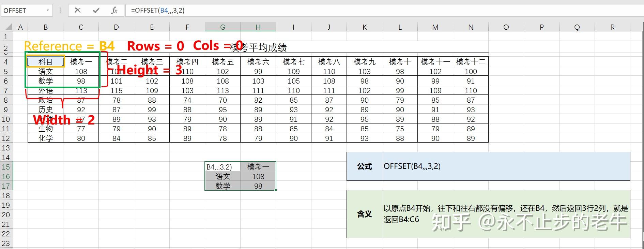The image size is (644, 249).
Task: Confirm the formula with the checkmark icon
Action: [x=96, y=10]
